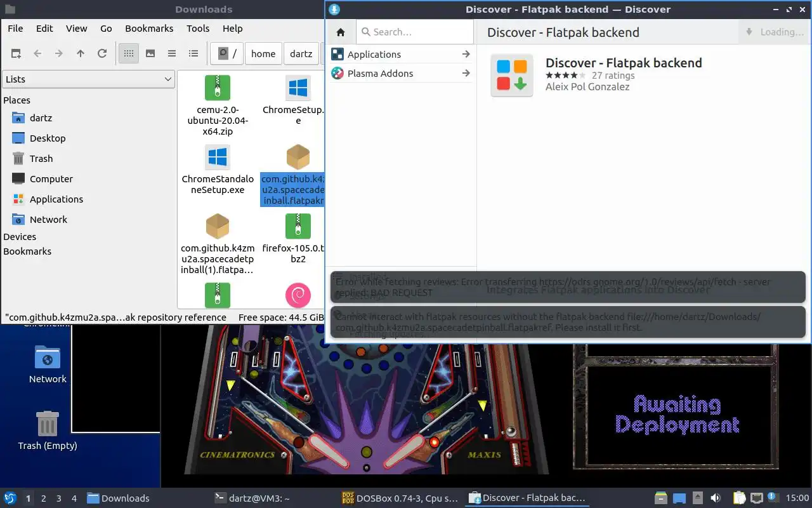This screenshot has width=812, height=508.
Task: Open the Trash (Empty) desktop icon
Action: click(48, 430)
